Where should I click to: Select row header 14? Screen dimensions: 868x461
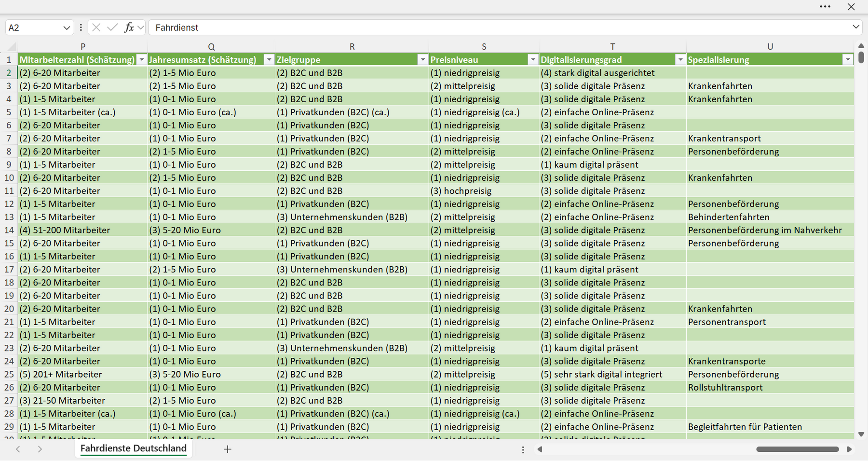(x=9, y=230)
